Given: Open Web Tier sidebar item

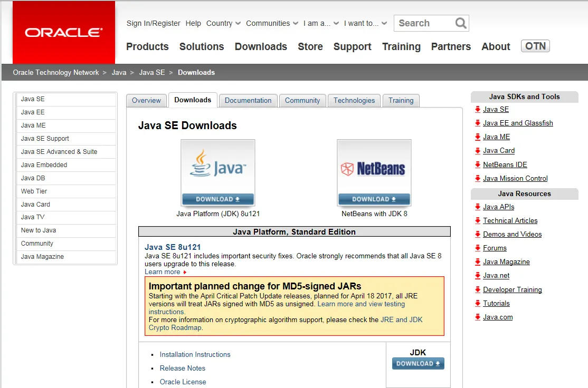Looking at the screenshot, I should click(x=66, y=191).
